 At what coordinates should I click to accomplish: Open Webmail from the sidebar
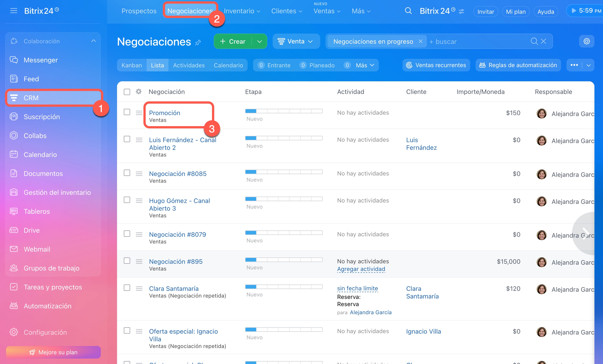click(x=37, y=249)
